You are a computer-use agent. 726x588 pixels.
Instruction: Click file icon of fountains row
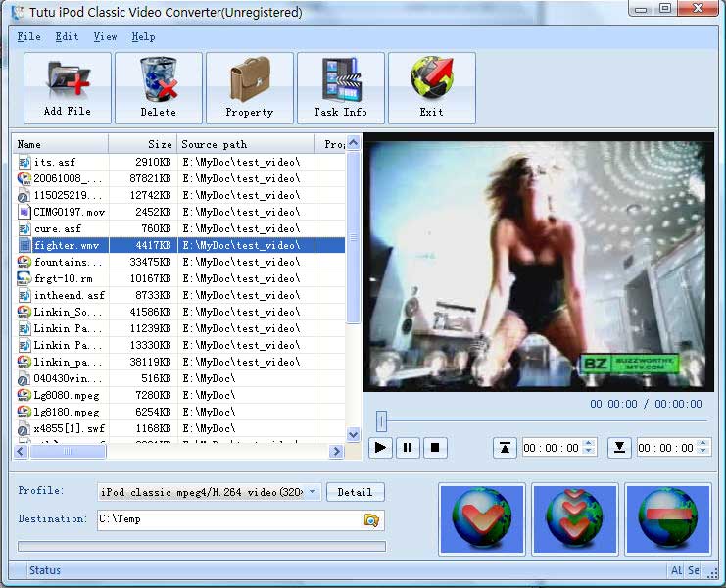[24, 262]
